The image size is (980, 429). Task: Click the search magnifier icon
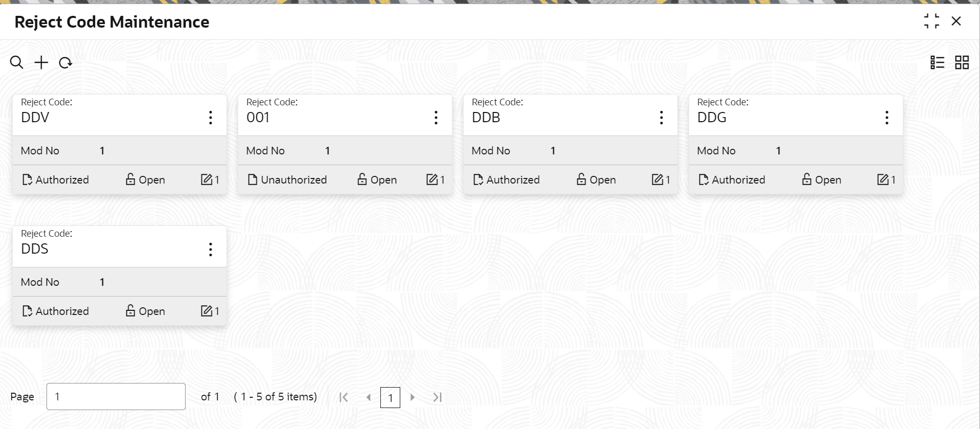(x=16, y=62)
